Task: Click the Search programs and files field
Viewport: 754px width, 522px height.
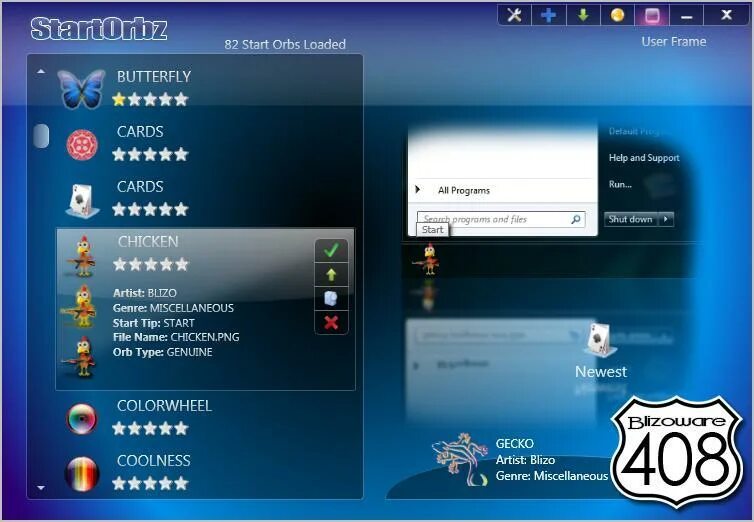Action: pyautogui.click(x=501, y=219)
